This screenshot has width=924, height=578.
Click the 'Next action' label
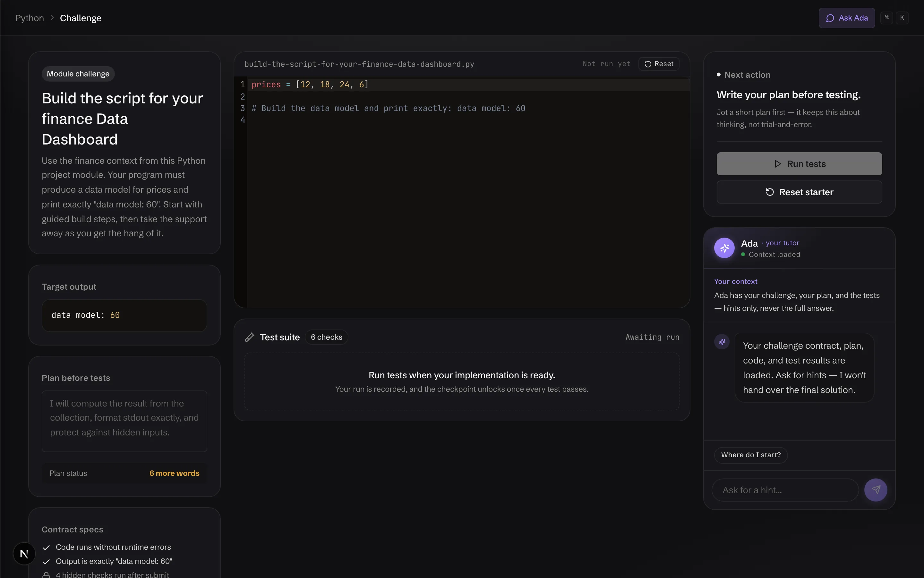click(x=747, y=75)
